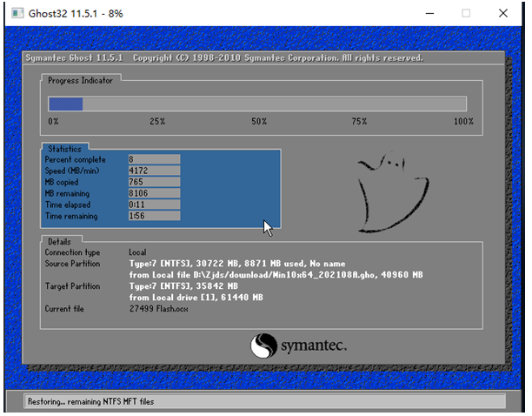532x416 pixels.
Task: Select the MB copied value field
Action: click(x=154, y=182)
